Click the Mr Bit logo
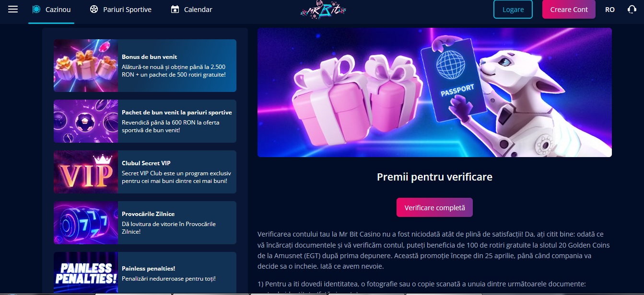644x295 pixels. (x=323, y=10)
